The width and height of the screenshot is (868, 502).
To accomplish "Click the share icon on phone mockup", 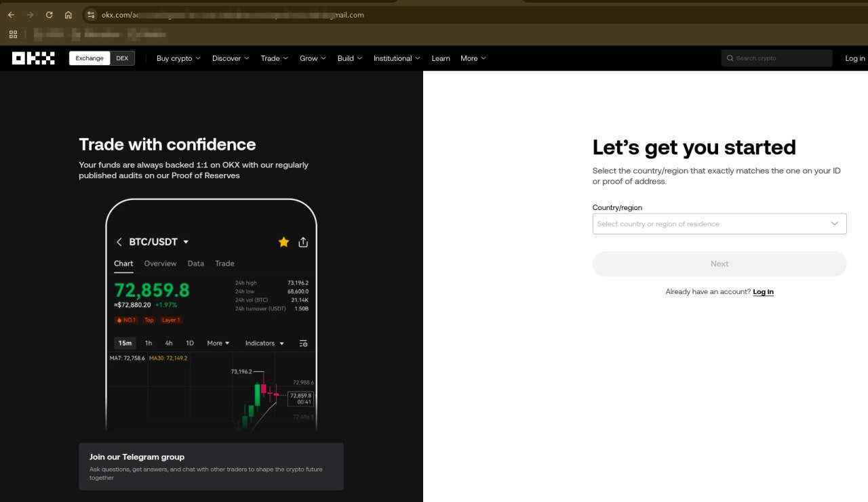I will click(303, 242).
